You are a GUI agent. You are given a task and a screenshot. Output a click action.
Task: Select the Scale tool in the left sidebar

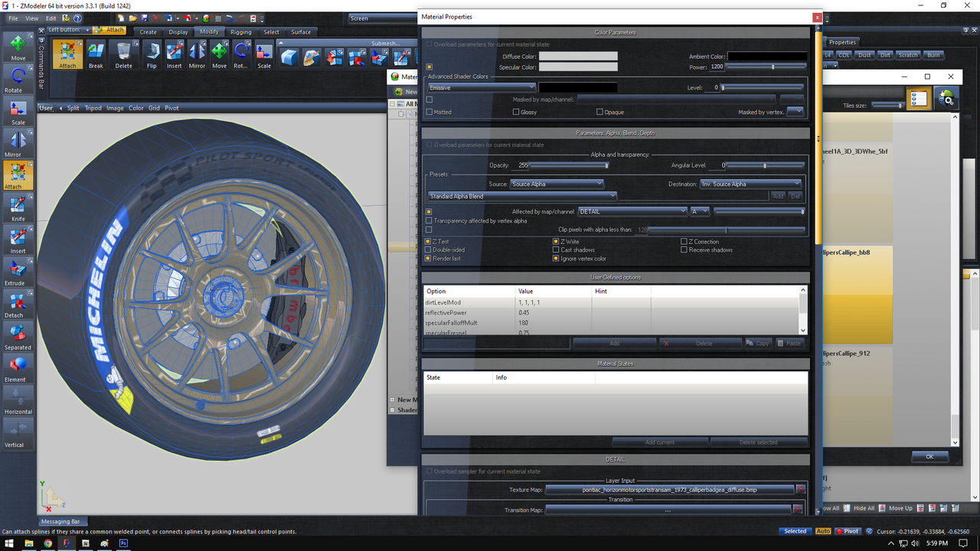[18, 111]
